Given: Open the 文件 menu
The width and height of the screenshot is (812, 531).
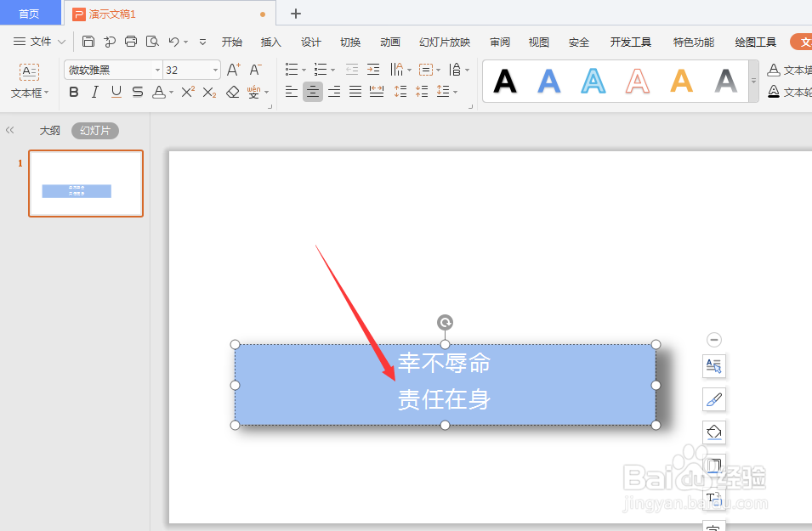Looking at the screenshot, I should [39, 42].
